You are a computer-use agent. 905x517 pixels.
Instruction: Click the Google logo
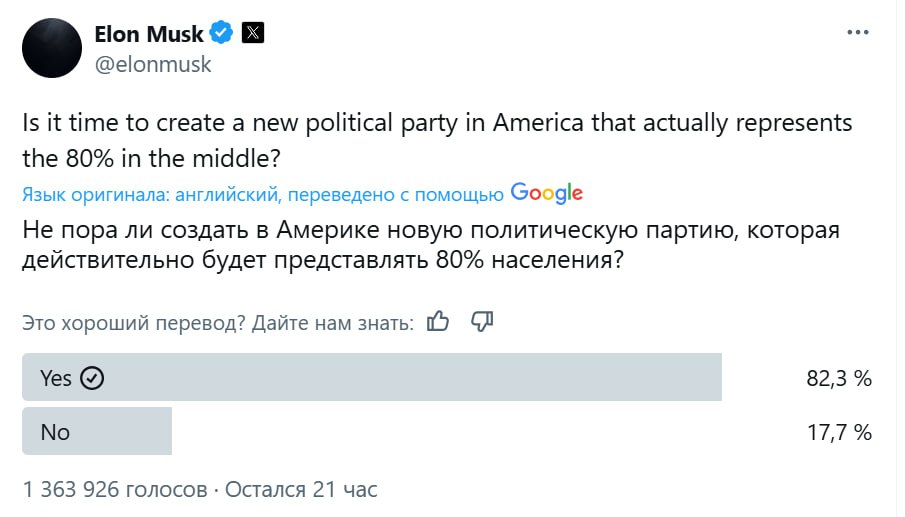546,193
